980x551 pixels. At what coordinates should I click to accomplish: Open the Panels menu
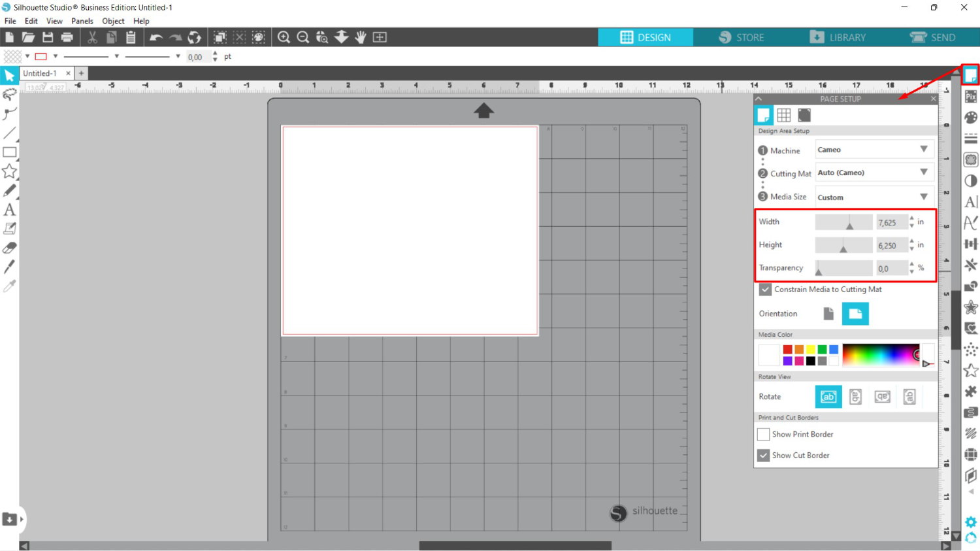pos(82,21)
